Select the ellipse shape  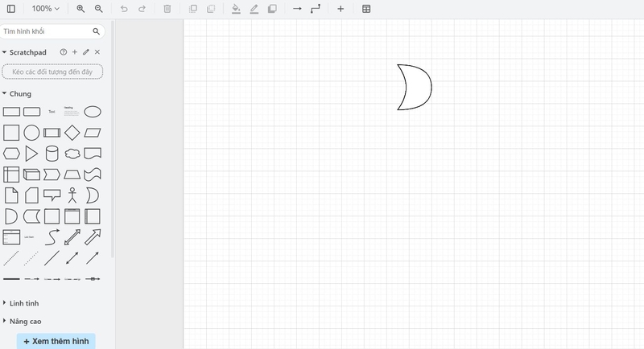pyautogui.click(x=93, y=112)
